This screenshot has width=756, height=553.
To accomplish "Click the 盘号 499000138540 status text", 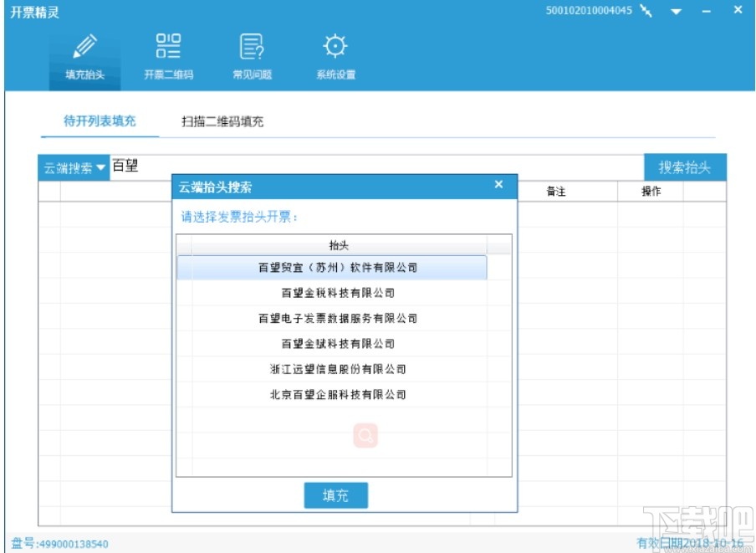I will pos(59,544).
